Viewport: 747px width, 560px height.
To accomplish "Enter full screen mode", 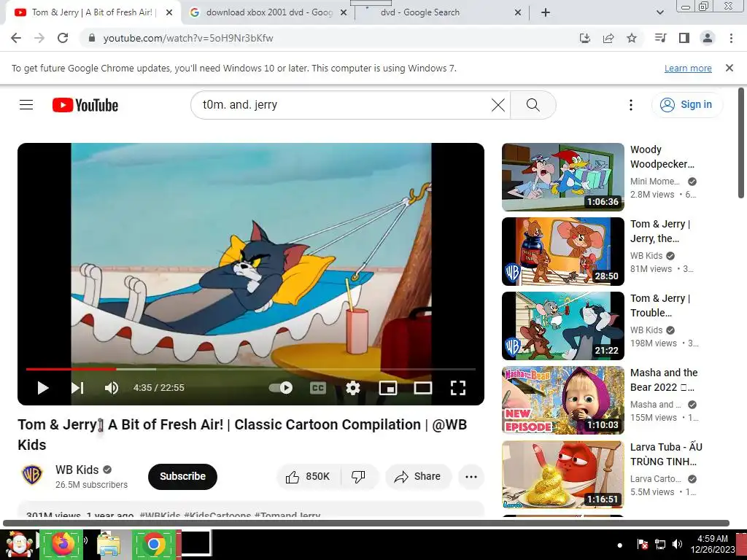I will click(458, 388).
